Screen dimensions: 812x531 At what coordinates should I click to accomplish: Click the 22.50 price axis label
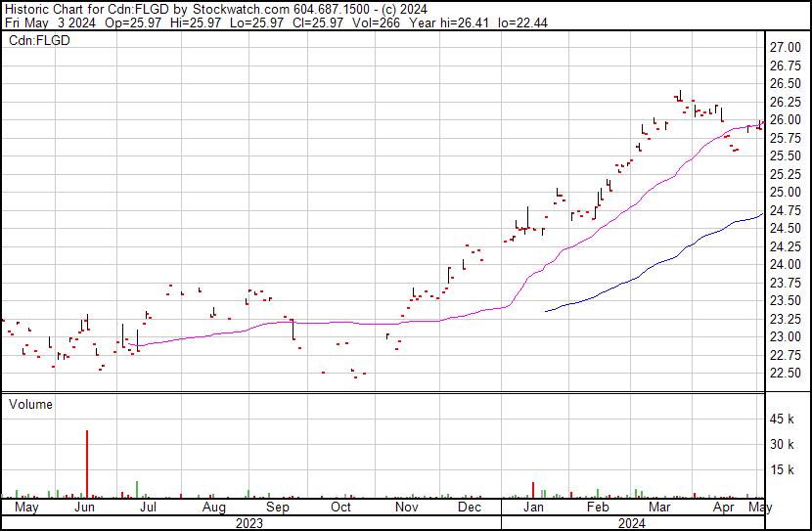784,374
